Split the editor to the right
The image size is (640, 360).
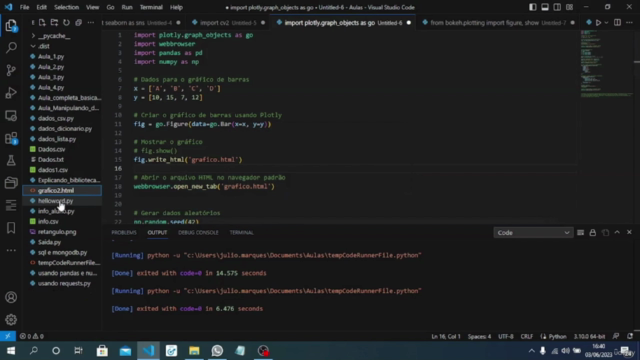pyautogui.click(x=617, y=22)
